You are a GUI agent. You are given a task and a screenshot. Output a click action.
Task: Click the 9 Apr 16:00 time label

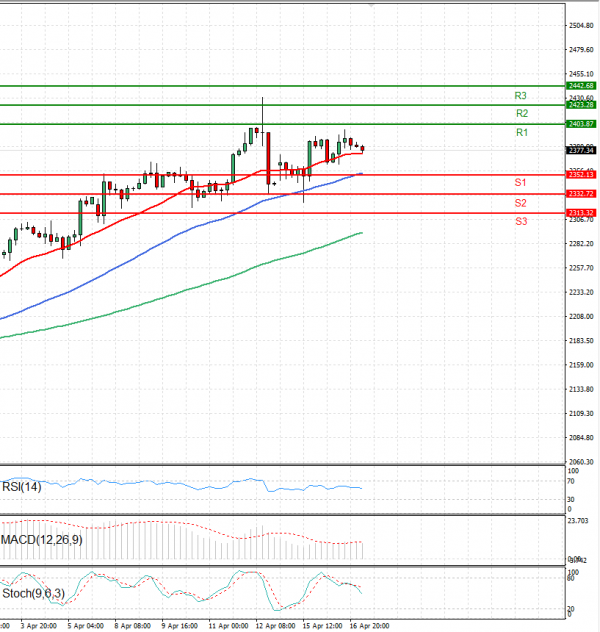pos(180,626)
